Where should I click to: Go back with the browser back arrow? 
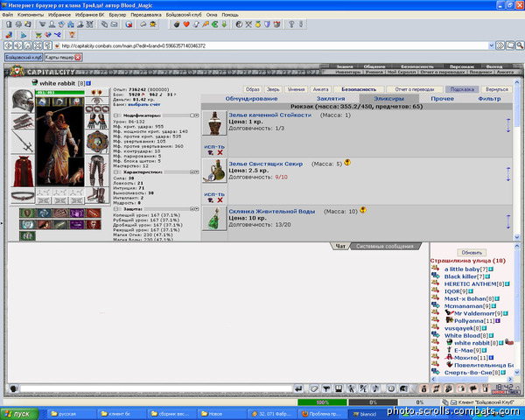point(9,45)
